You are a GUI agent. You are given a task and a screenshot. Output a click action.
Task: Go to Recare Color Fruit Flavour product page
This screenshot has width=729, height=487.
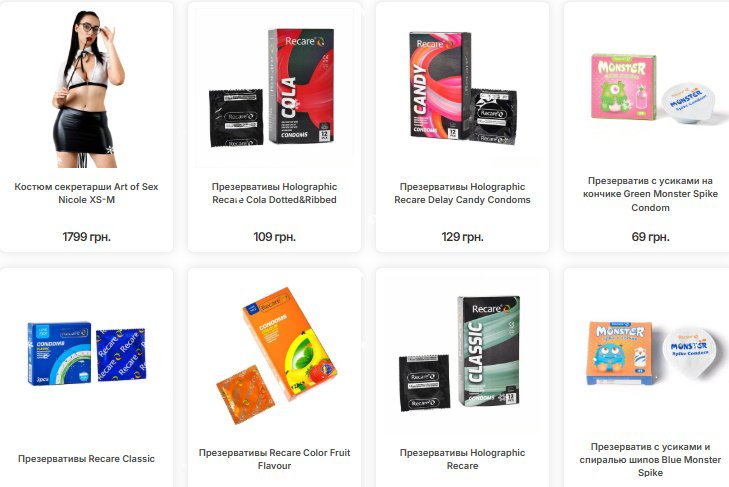[x=274, y=459]
